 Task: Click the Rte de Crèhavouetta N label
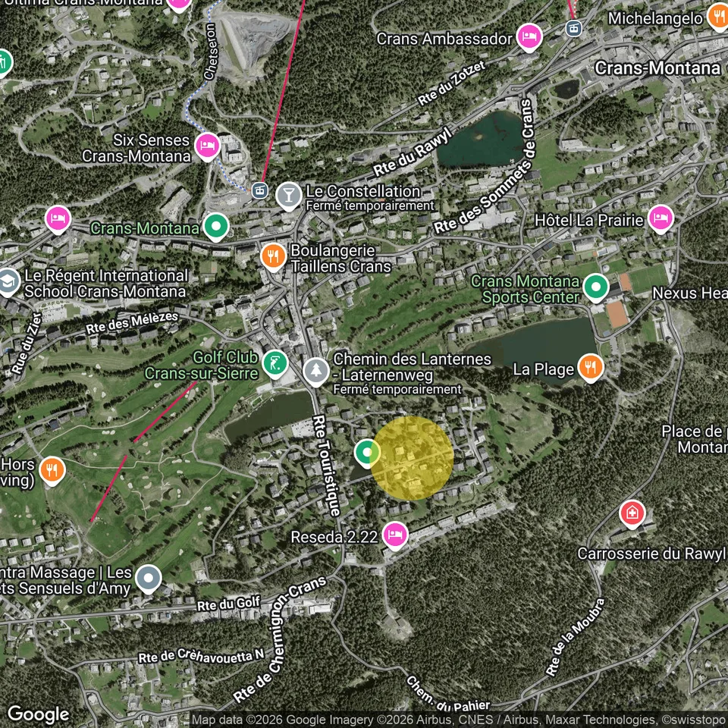click(201, 655)
